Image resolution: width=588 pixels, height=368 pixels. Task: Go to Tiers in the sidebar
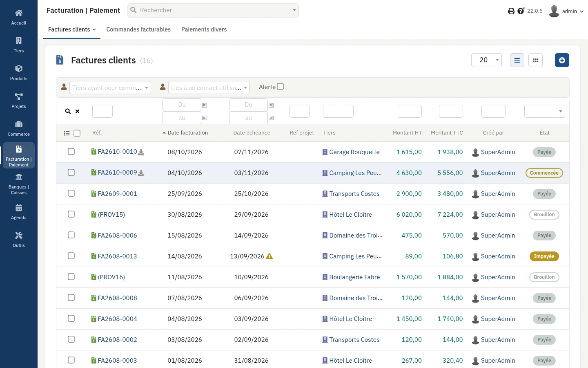pyautogui.click(x=19, y=45)
